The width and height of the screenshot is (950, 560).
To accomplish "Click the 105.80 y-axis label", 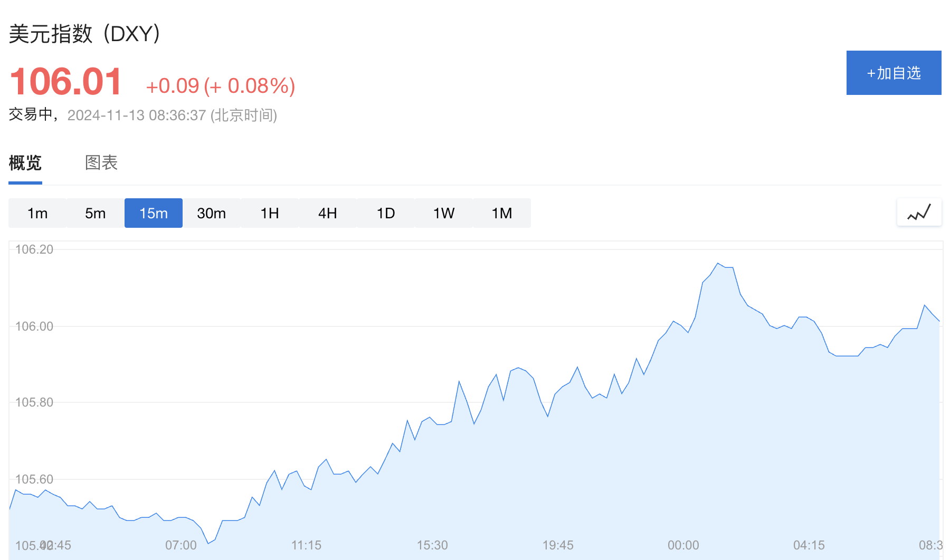I will [x=34, y=402].
